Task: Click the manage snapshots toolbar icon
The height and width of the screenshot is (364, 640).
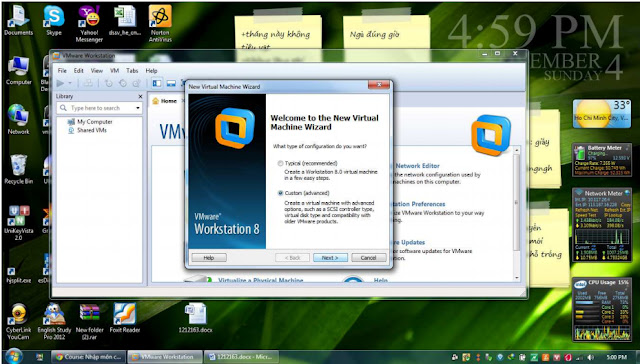Action: (x=136, y=83)
